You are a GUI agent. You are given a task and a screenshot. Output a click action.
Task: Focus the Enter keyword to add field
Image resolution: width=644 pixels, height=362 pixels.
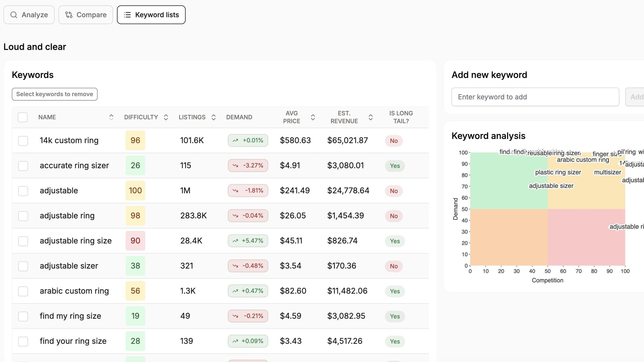[535, 97]
